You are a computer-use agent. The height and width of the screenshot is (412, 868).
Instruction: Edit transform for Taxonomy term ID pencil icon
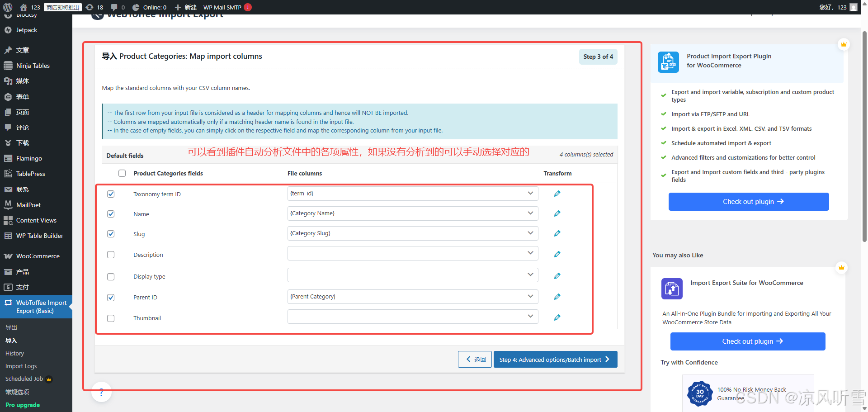557,194
